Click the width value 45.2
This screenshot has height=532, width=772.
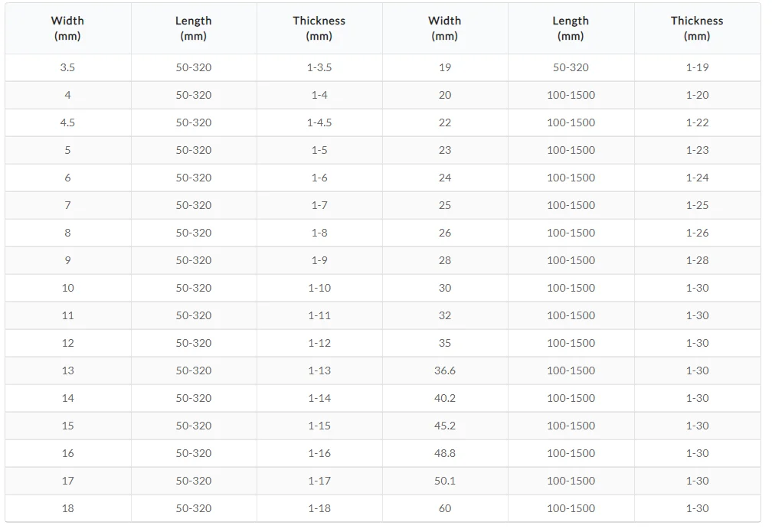[x=445, y=426]
